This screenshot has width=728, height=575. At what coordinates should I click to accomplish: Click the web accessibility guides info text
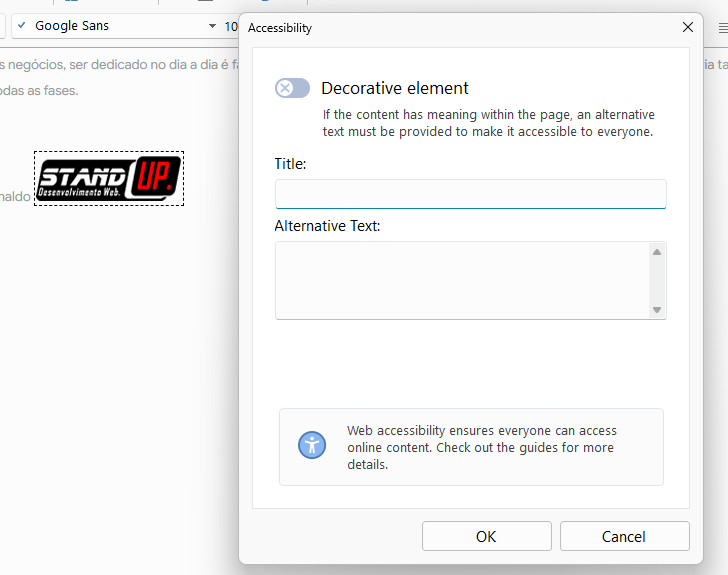click(480, 447)
